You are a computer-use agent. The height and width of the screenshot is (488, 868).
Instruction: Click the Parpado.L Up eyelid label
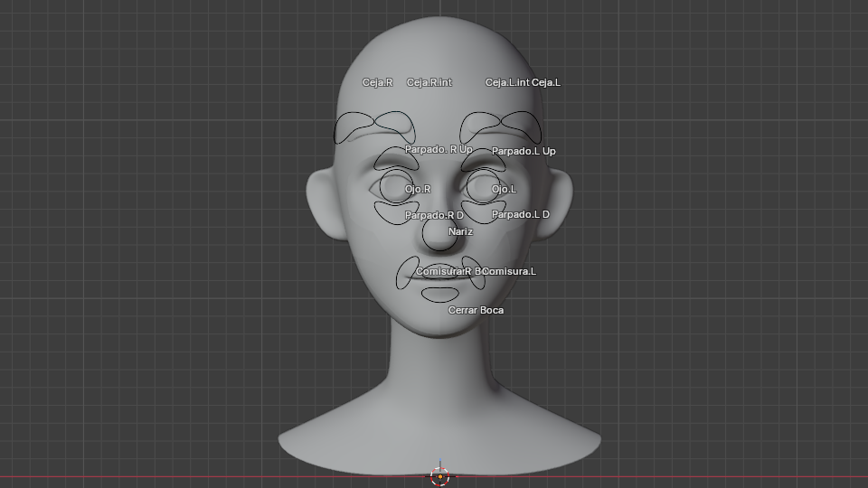click(x=524, y=151)
